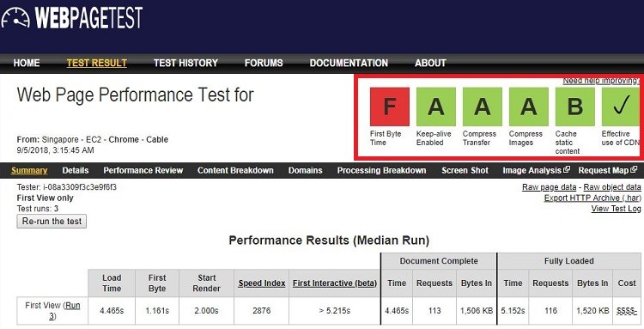The width and height of the screenshot is (644, 329).
Task: Click the 2.000s Start Render value
Action: pyautogui.click(x=207, y=311)
